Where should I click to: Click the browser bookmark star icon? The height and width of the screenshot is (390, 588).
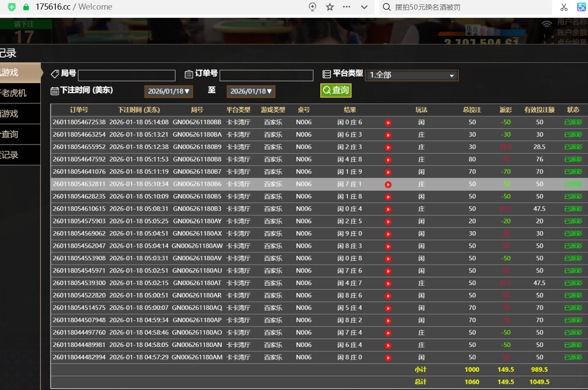(330, 7)
